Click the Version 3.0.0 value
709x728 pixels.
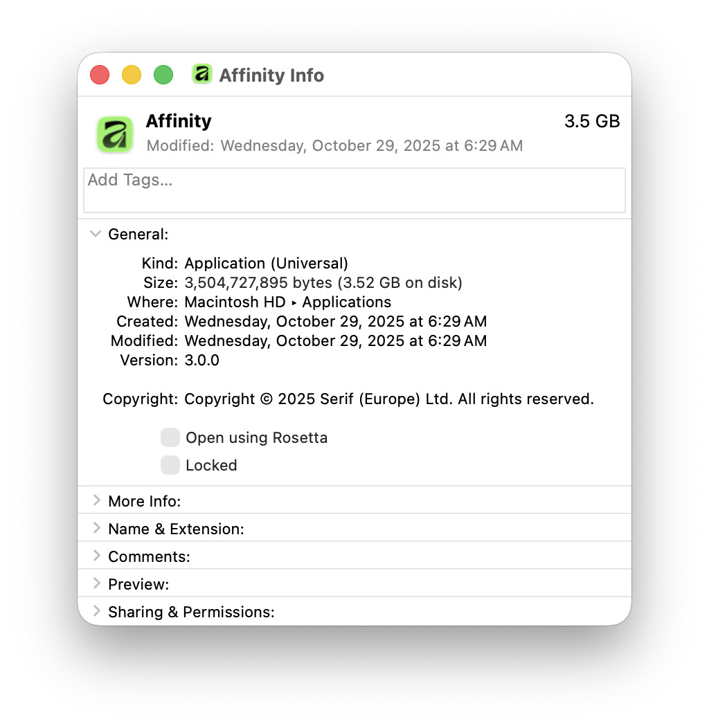click(x=202, y=360)
